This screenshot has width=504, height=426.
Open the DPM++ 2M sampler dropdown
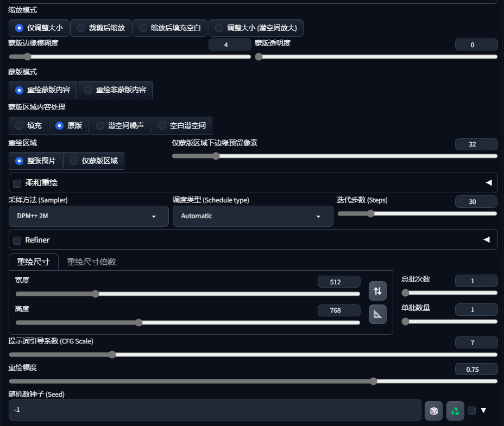click(x=89, y=216)
